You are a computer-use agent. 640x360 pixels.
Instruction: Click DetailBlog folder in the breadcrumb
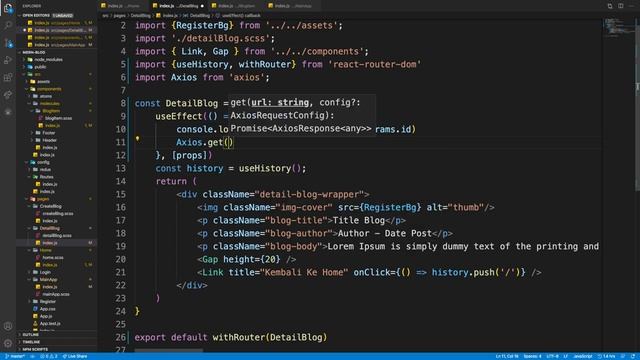click(x=140, y=16)
